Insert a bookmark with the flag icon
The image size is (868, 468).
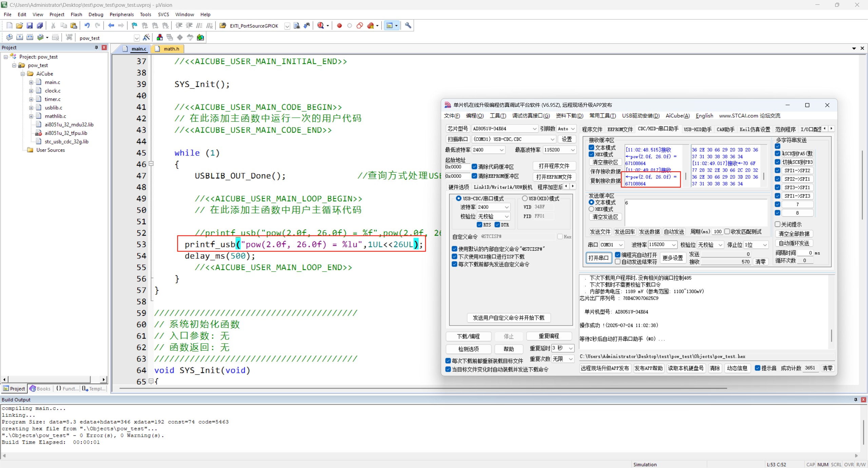135,25
